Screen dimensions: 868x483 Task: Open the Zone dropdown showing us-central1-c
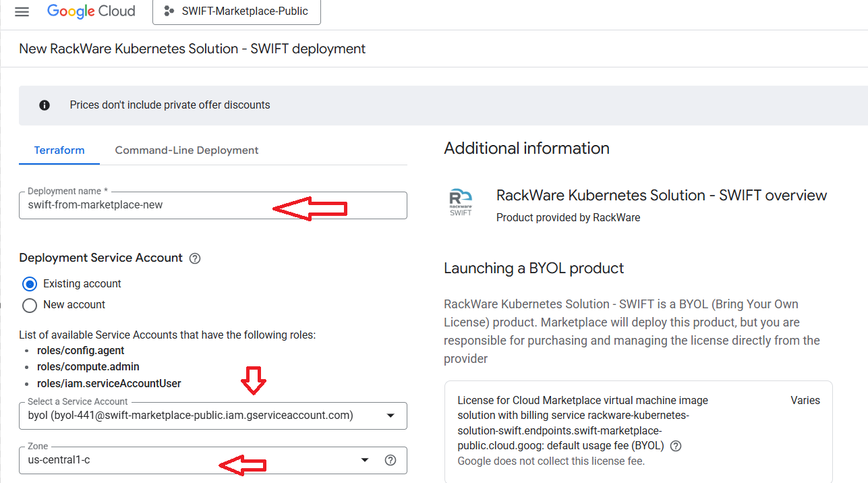coord(213,460)
